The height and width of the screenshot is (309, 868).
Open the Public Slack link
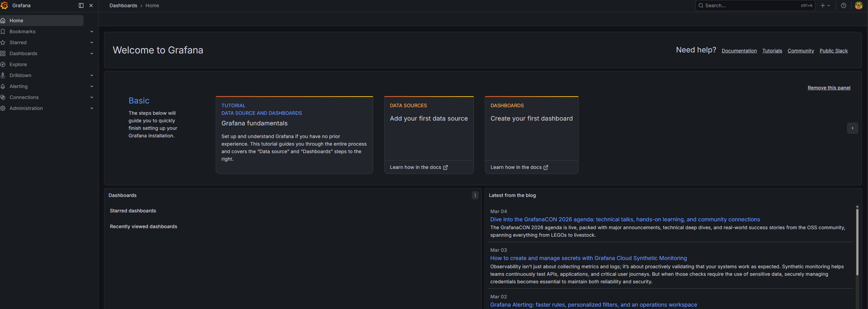pos(834,51)
